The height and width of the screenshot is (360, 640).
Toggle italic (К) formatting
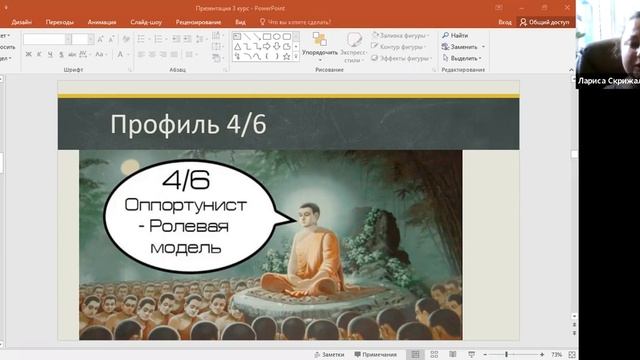[39, 54]
